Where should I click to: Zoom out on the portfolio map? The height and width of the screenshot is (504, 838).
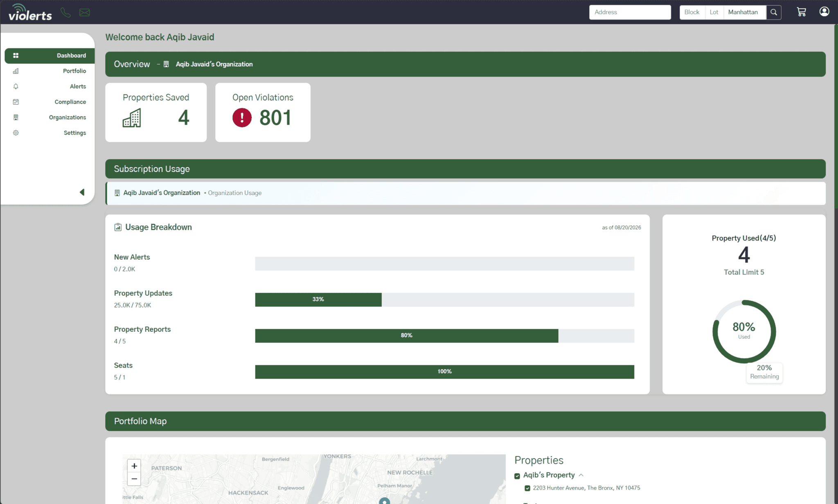tap(134, 479)
